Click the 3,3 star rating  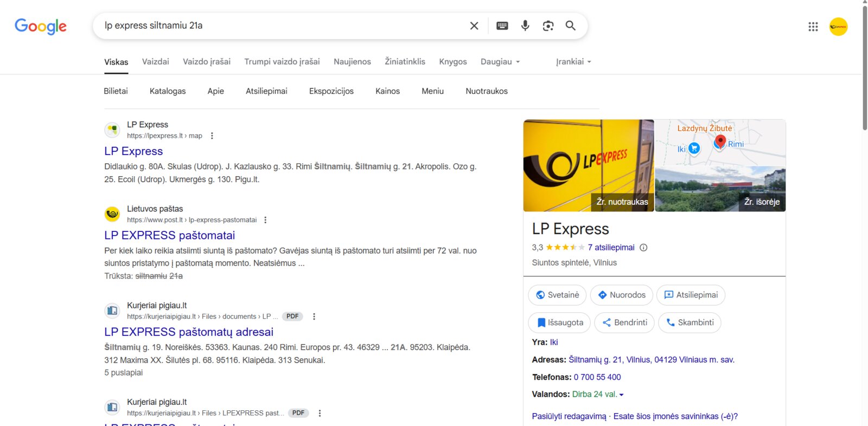point(559,248)
